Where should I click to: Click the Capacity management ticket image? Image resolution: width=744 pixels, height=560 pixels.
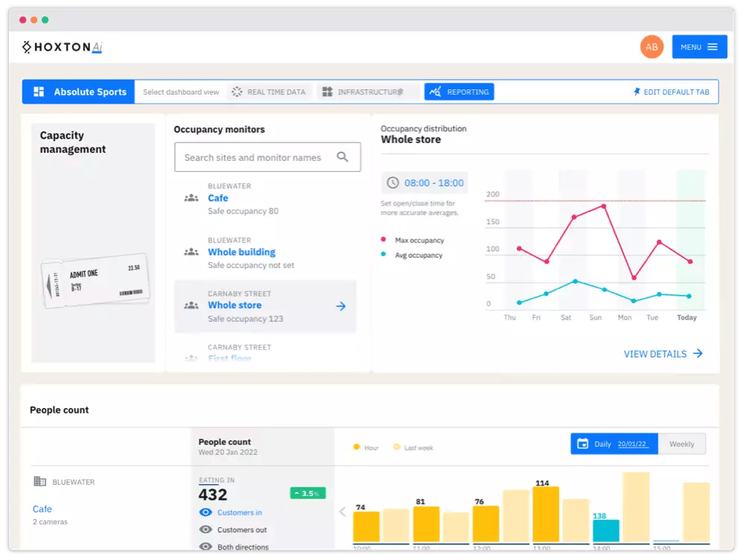click(x=95, y=281)
